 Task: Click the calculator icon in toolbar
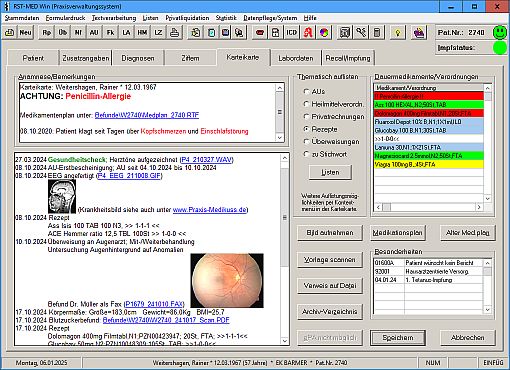(377, 33)
